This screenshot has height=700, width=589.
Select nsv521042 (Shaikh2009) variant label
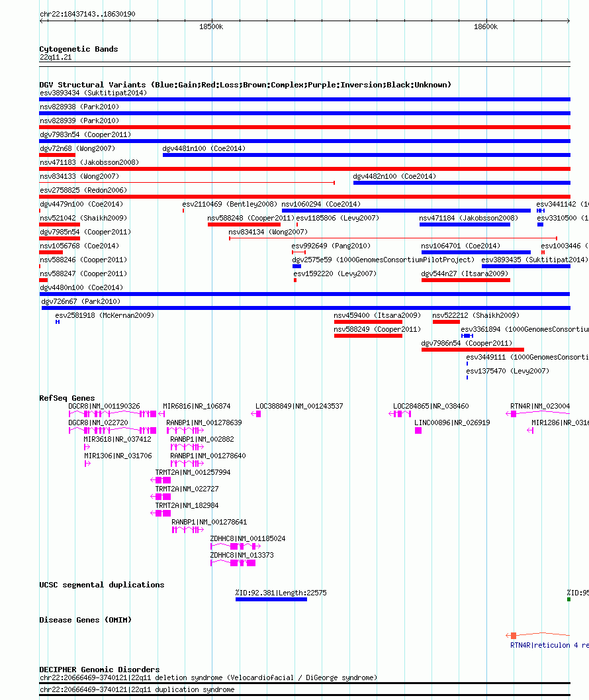pos(83,218)
